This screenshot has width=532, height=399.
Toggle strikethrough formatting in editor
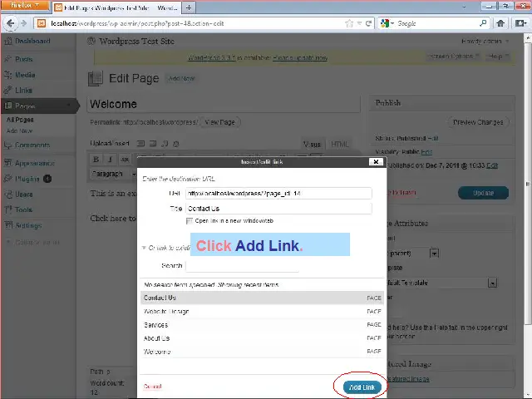click(125, 159)
